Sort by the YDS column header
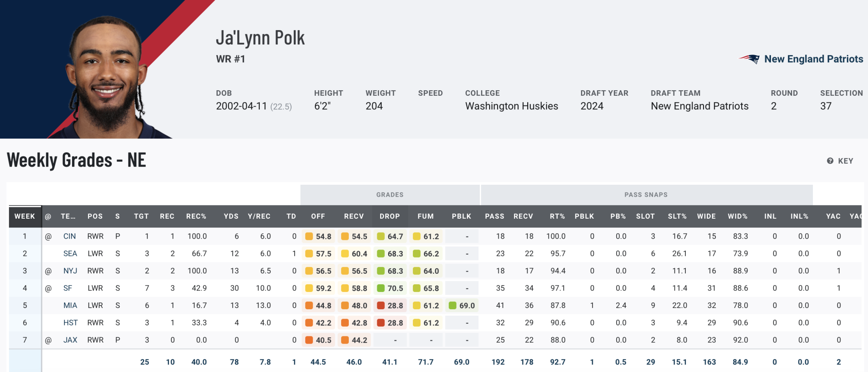Screen dimensions: 868x372 pos(231,216)
